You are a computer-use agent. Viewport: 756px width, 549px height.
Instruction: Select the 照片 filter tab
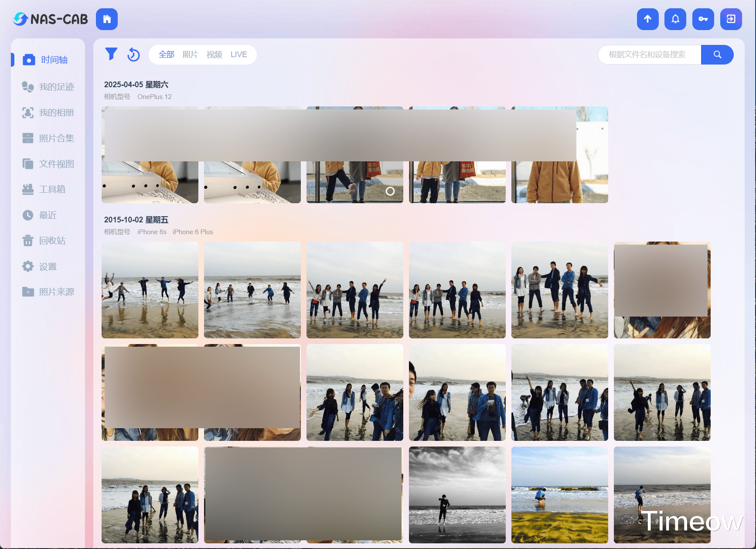click(190, 55)
